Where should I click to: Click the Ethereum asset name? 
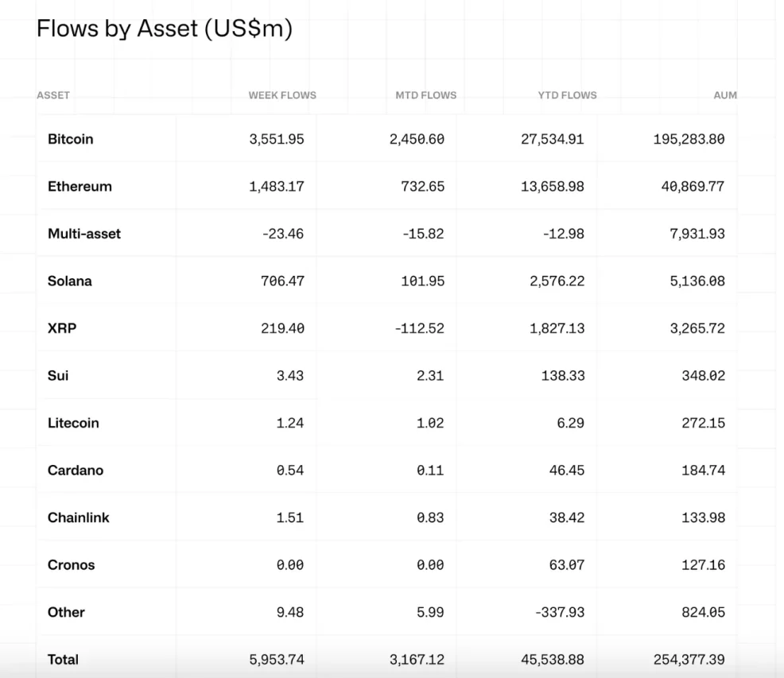click(x=80, y=187)
